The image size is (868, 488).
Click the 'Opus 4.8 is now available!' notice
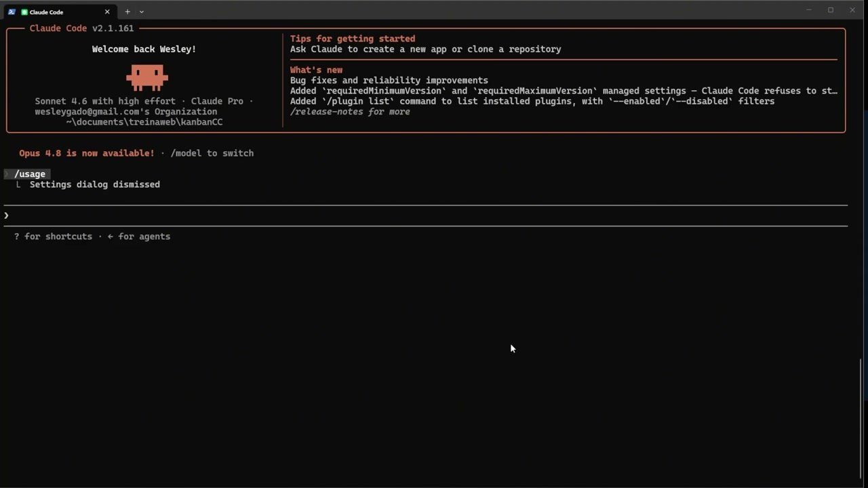tap(87, 153)
